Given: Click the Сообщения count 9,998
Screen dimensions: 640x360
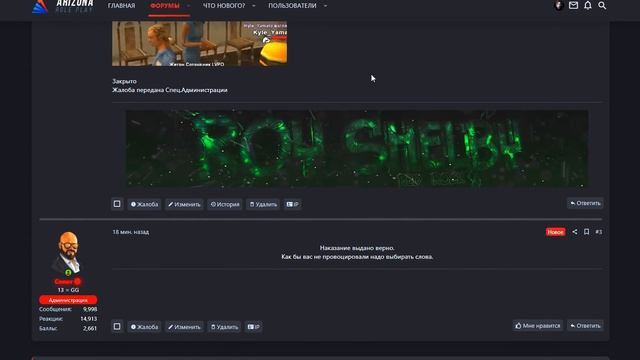Looking at the screenshot, I should coord(90,309).
